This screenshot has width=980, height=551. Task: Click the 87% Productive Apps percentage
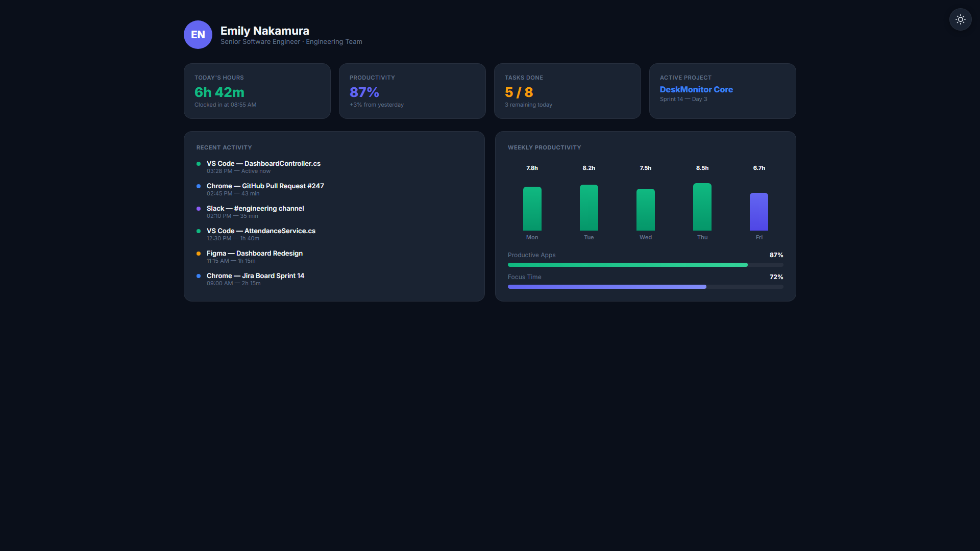[776, 255]
